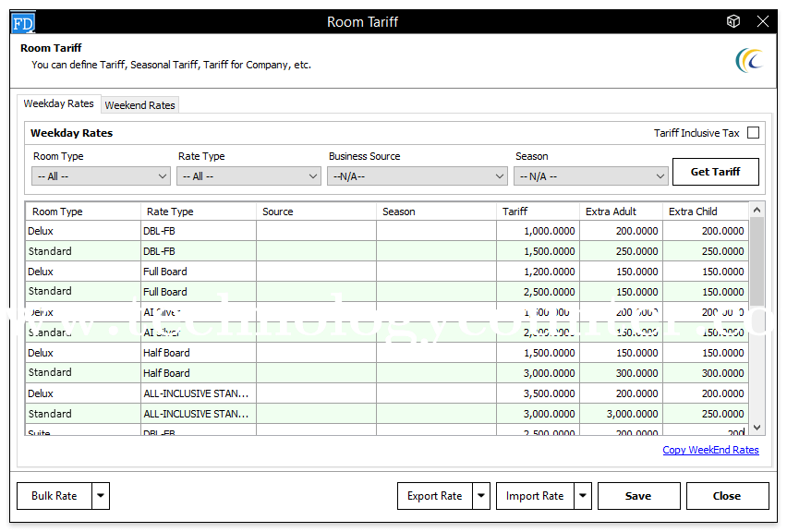Click the empty Source cell of Delux DBL-FB row
The height and width of the screenshot is (532, 787).
click(316, 231)
